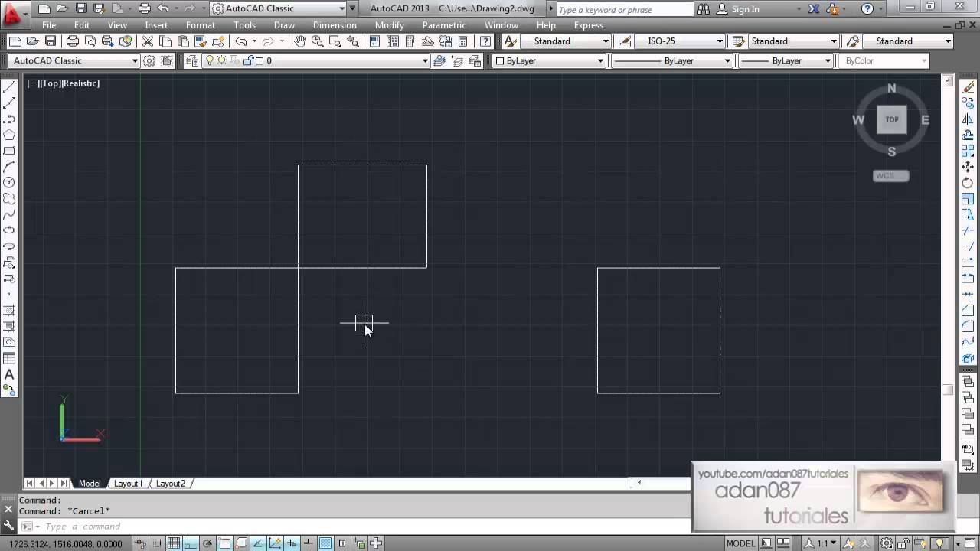Click Cut scissors icon

(x=147, y=41)
